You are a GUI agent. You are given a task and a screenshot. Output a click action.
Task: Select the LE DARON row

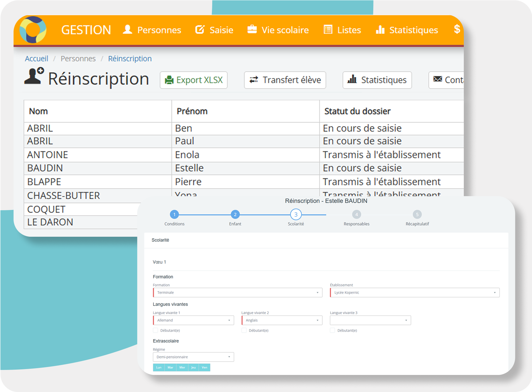[x=81, y=222]
